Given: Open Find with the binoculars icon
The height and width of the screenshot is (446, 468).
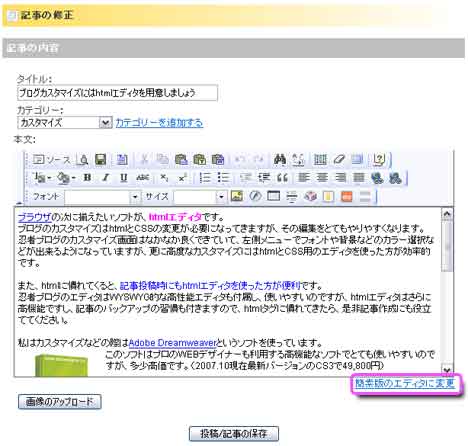Looking at the screenshot, I should coord(280,160).
